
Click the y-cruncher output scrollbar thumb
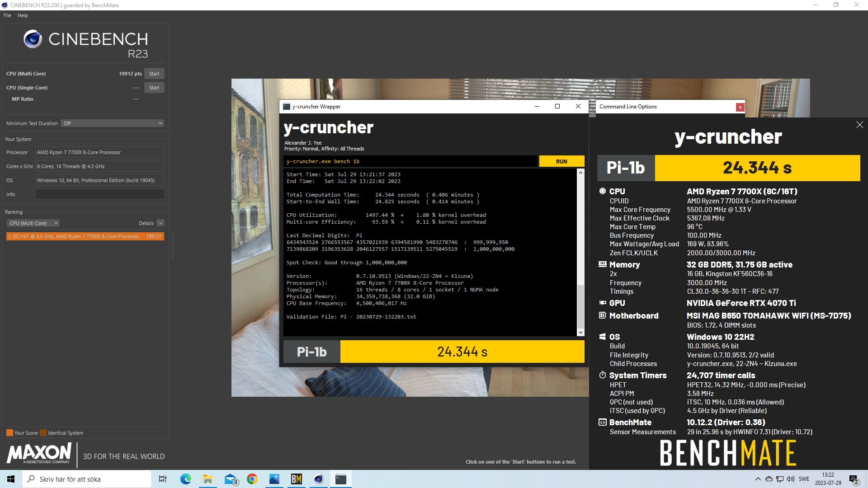coord(580,306)
